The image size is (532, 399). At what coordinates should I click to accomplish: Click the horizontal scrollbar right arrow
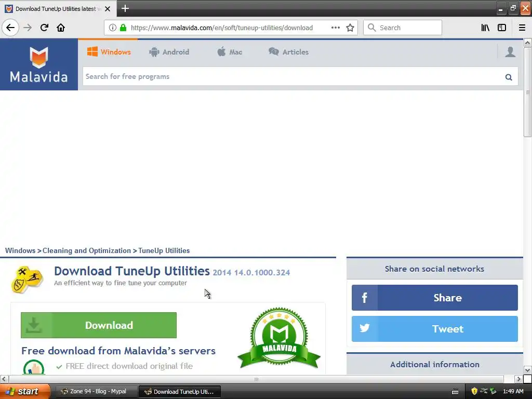[x=518, y=379]
